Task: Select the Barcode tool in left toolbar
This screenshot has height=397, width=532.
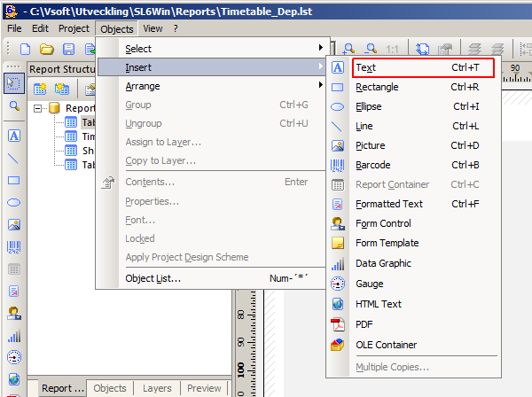Action: 14,247
